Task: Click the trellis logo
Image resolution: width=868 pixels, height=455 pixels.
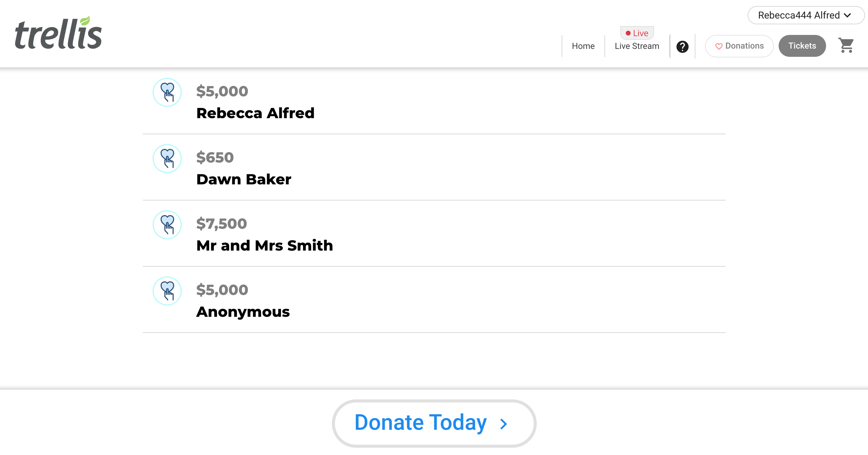Action: coord(58,33)
